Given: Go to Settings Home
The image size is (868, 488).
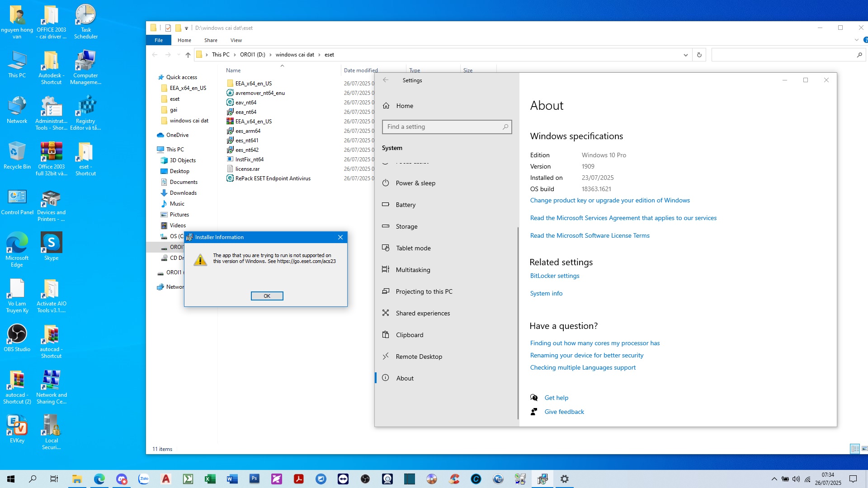Looking at the screenshot, I should point(404,106).
